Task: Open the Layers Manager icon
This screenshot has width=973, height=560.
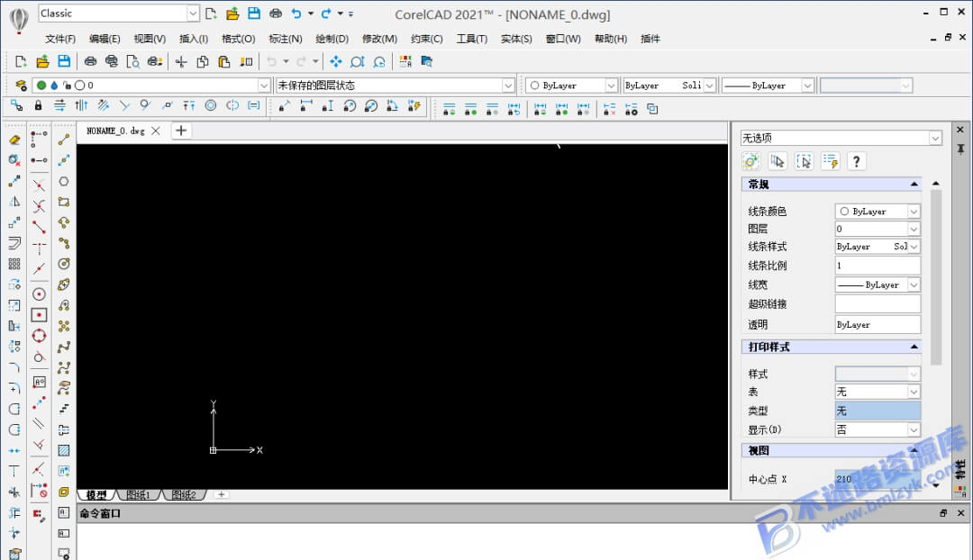Action: [21, 85]
